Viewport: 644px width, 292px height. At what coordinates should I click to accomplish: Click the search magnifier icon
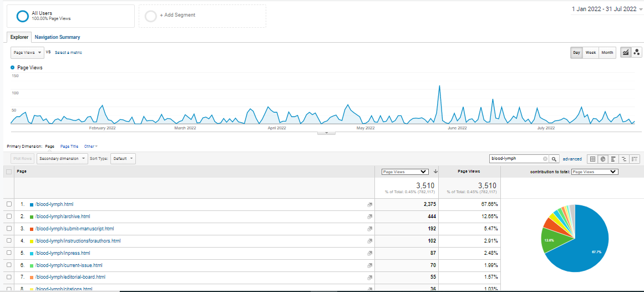tap(554, 159)
